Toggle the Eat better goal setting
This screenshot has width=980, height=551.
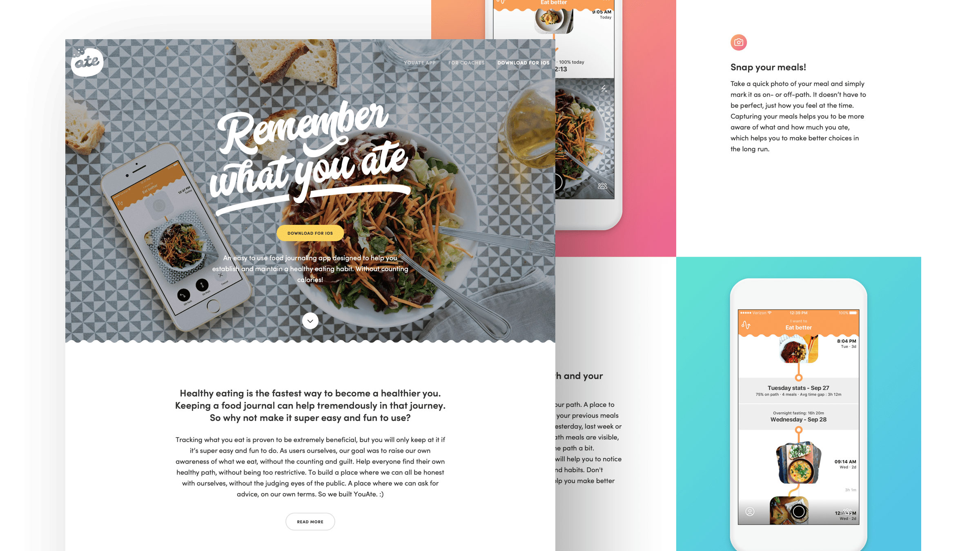pyautogui.click(x=798, y=327)
